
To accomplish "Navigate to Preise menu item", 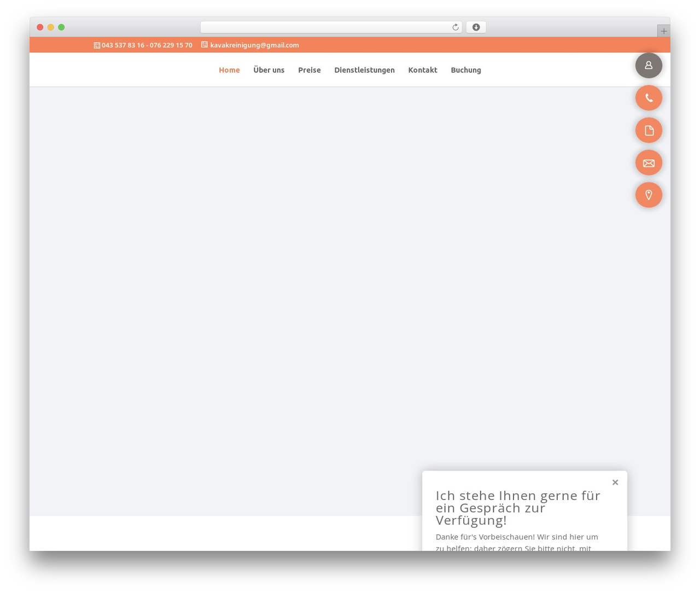I will (310, 70).
